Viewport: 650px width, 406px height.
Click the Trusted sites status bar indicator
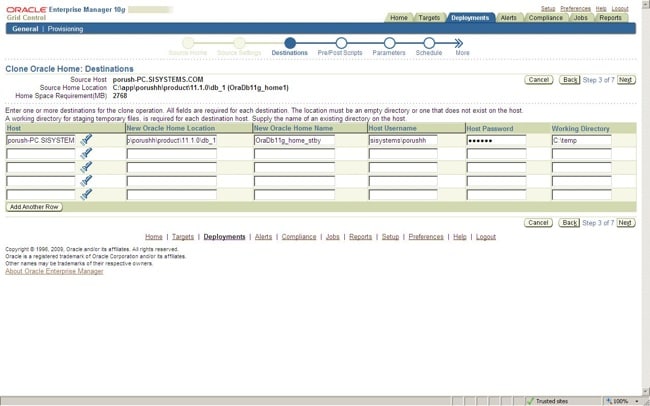point(548,401)
